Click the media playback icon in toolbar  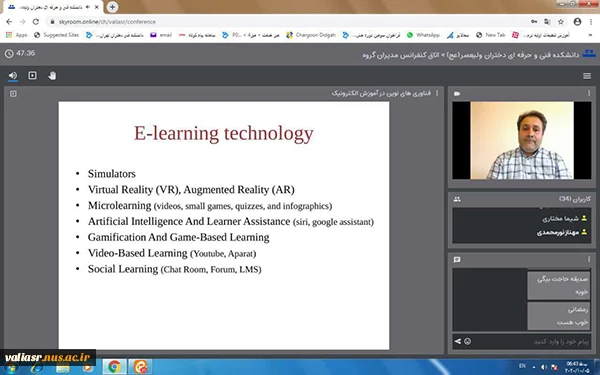coord(33,76)
